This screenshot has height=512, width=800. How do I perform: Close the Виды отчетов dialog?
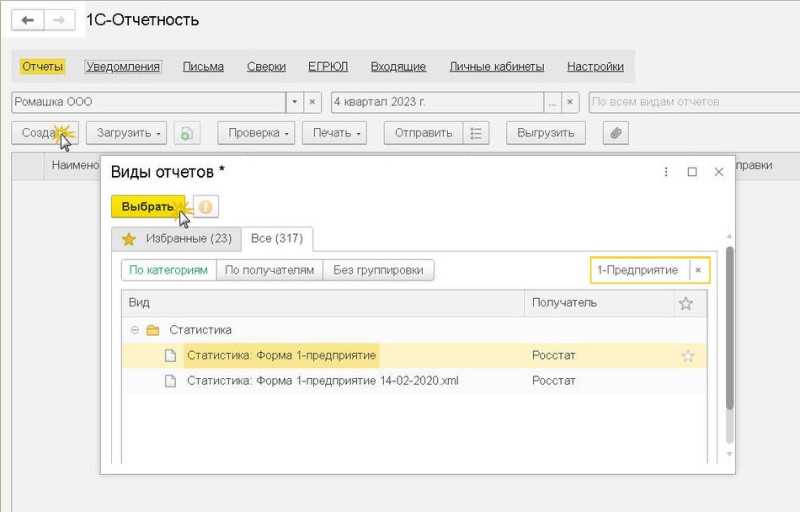tap(719, 172)
